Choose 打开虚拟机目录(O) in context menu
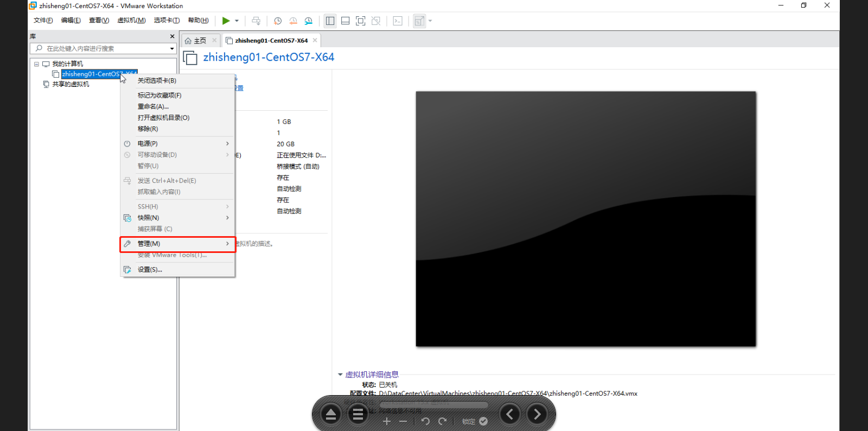Image resolution: width=868 pixels, height=431 pixels. [177, 118]
